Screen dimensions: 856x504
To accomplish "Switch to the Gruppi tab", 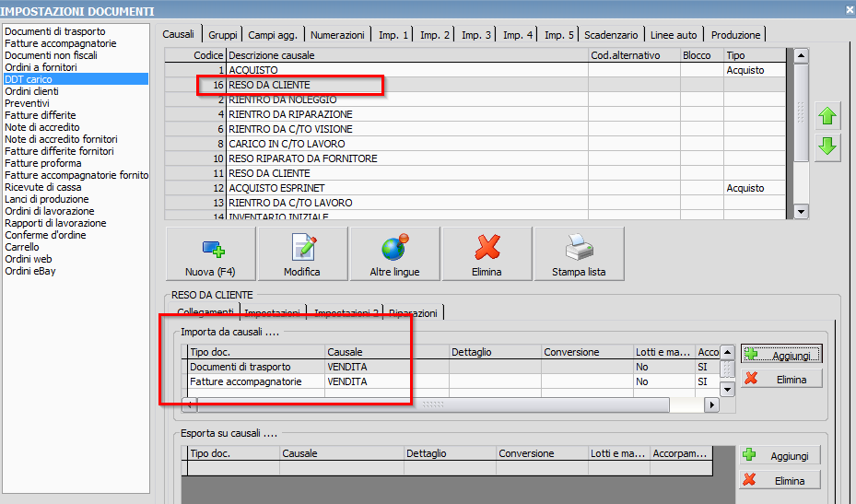I will coord(223,35).
